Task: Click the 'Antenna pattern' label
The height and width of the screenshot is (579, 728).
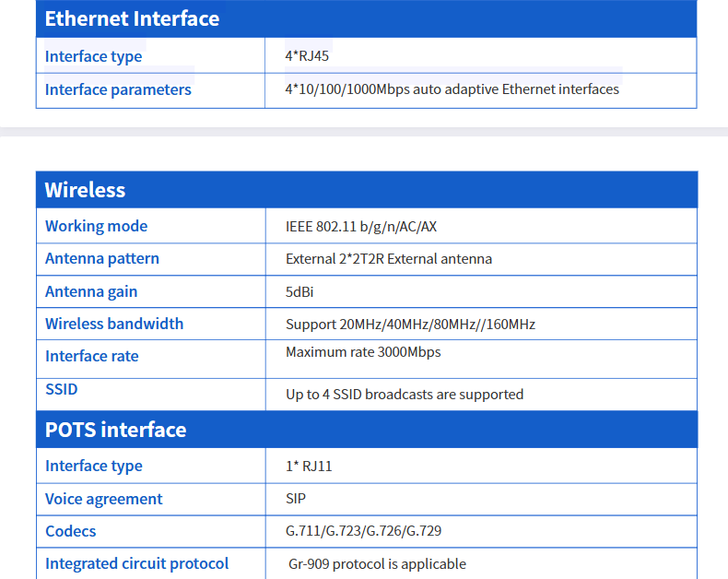Action: 102,258
